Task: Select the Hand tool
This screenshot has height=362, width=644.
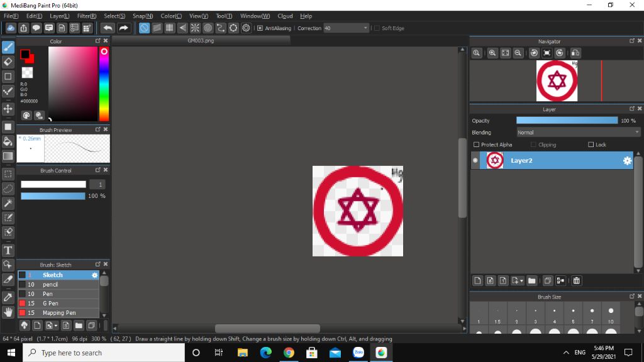Action: 8,312
